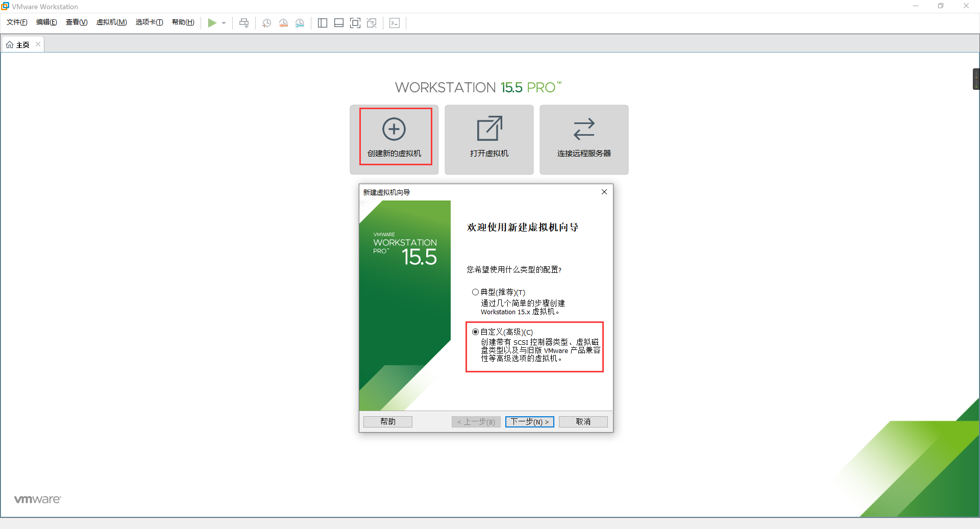Viewport: 980px width, 529px height.
Task: Click the dark handle on the right edge
Action: point(976,79)
